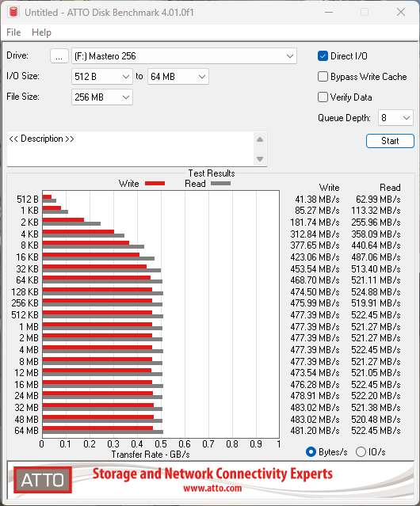The image size is (420, 506).
Task: Enable Bypass Write Cache
Action: [323, 77]
